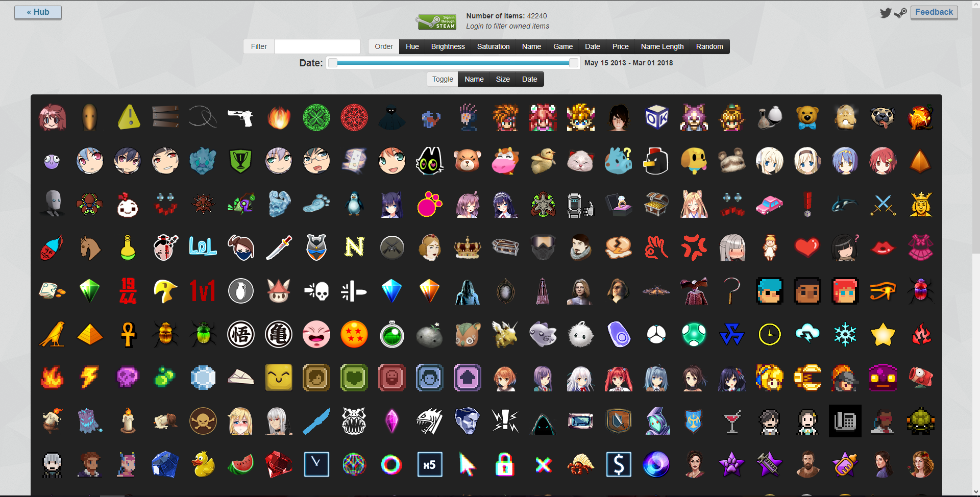This screenshot has width=980, height=497.
Task: Go back to the Hub
Action: click(x=38, y=12)
